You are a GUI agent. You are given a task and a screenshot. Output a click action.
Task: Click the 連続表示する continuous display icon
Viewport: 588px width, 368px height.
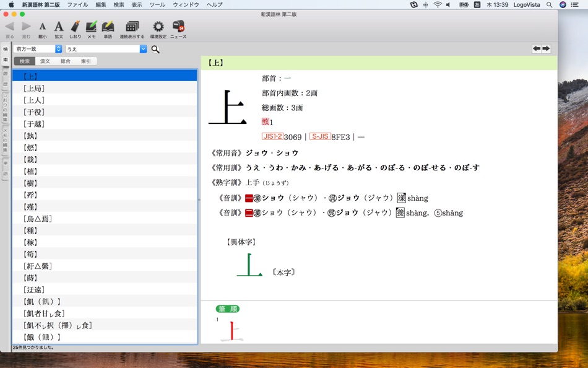point(132,26)
